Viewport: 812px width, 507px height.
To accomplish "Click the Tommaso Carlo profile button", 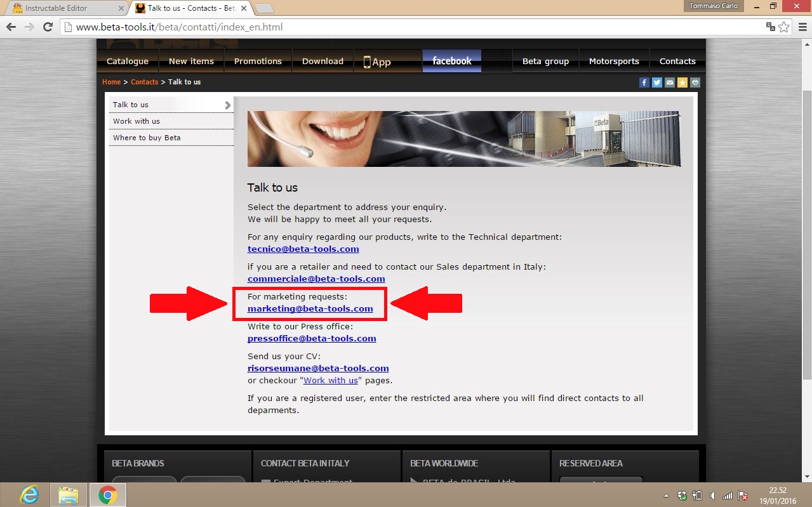I will (x=715, y=6).
